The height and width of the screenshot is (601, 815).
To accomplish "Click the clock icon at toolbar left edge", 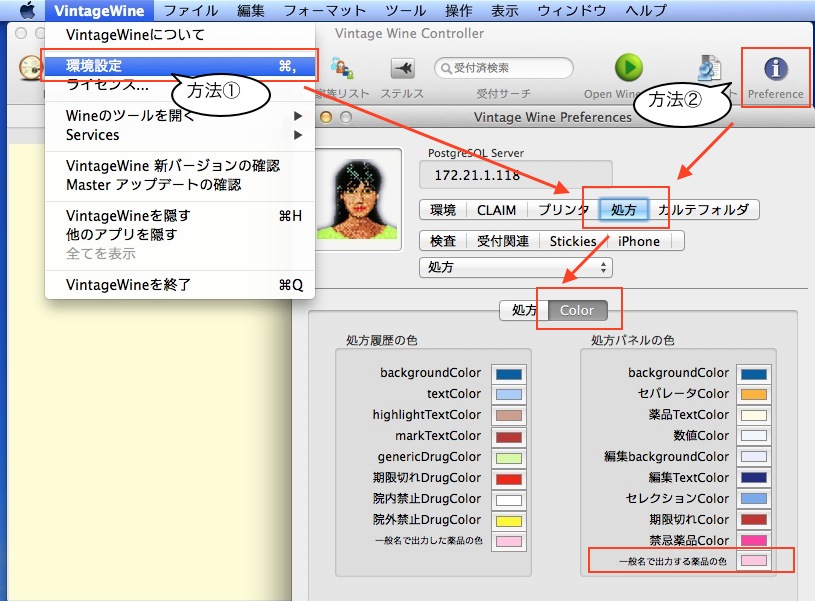I will (28, 68).
